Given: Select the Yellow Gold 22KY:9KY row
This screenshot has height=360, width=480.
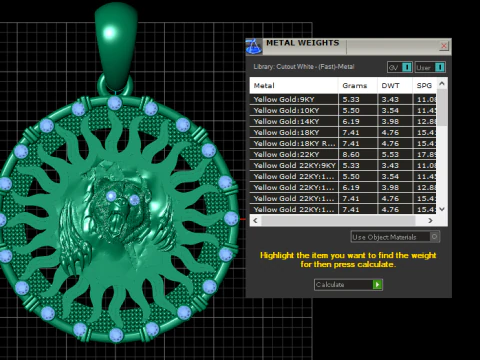Looking at the screenshot, I should tap(343, 165).
